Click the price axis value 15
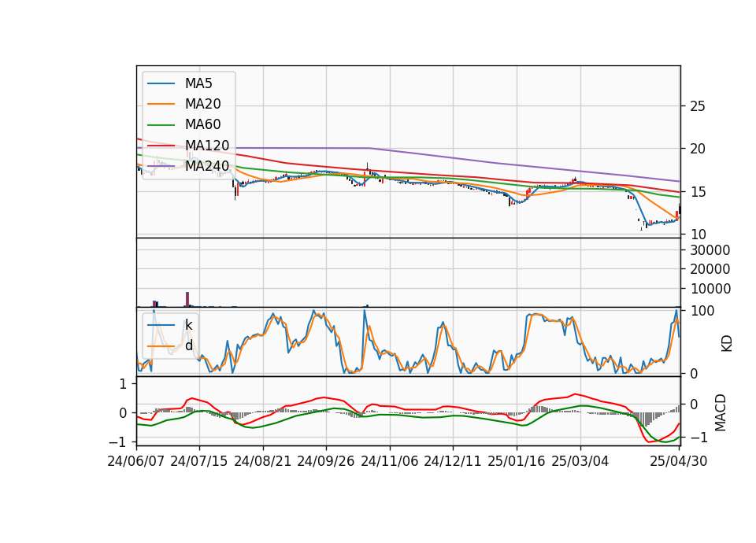The width and height of the screenshot is (756, 543). pyautogui.click(x=697, y=192)
